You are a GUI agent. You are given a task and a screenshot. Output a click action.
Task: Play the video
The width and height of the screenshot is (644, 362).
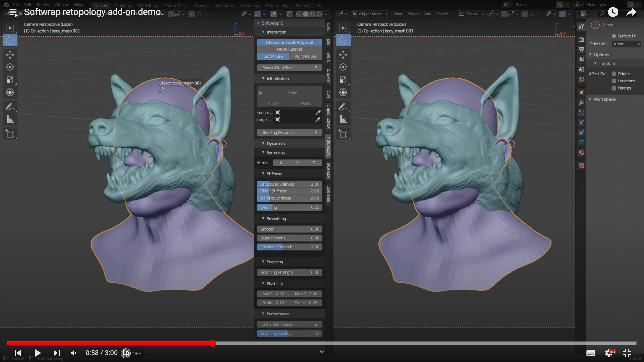[38, 353]
